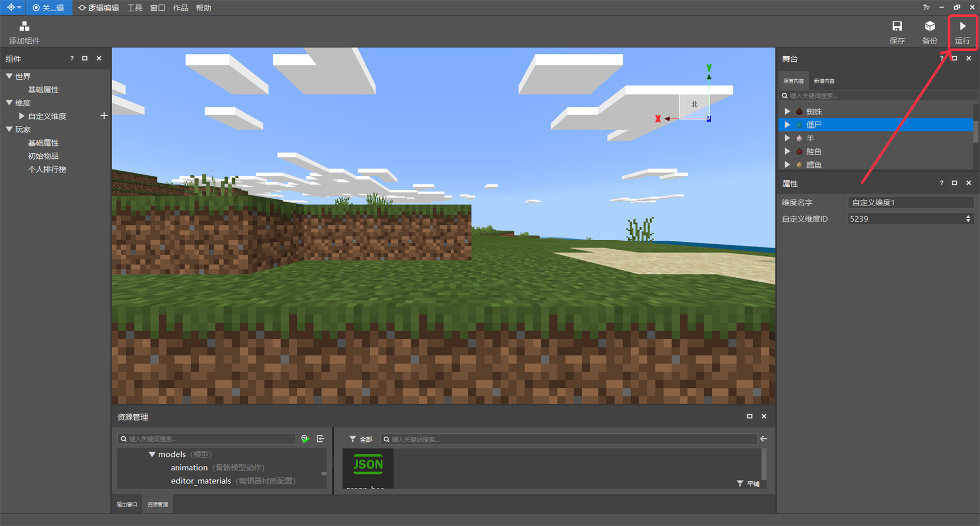Expand the 僵尸 entity row
This screenshot has width=980, height=526.
pos(787,125)
